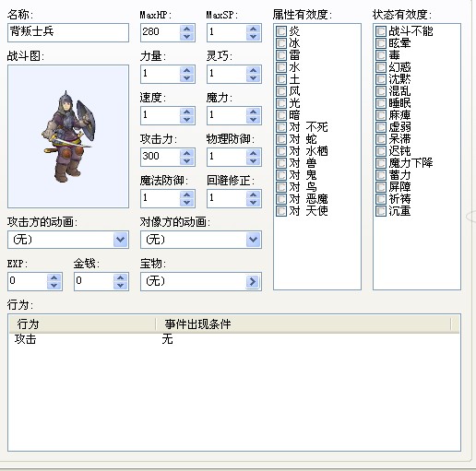Toggle the 对 兽 checkbox
Image resolution: width=476 pixels, height=471 pixels.
pyautogui.click(x=281, y=163)
